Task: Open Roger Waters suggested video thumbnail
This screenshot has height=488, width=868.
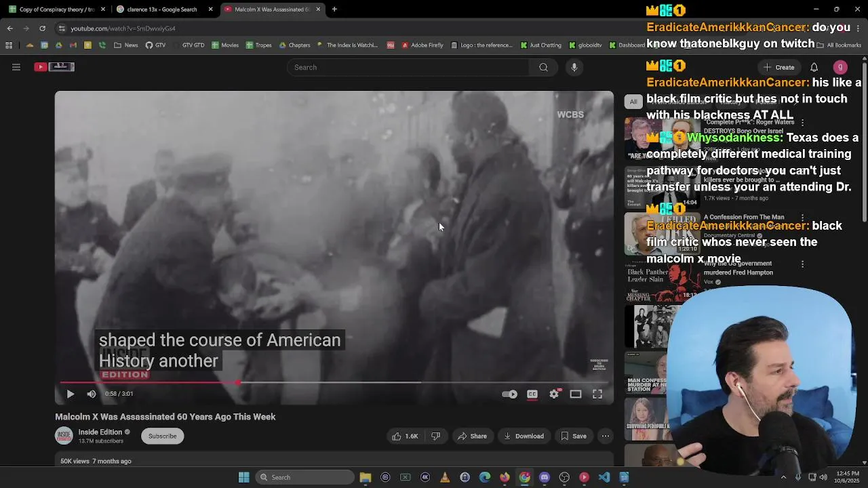Action: [x=662, y=138]
